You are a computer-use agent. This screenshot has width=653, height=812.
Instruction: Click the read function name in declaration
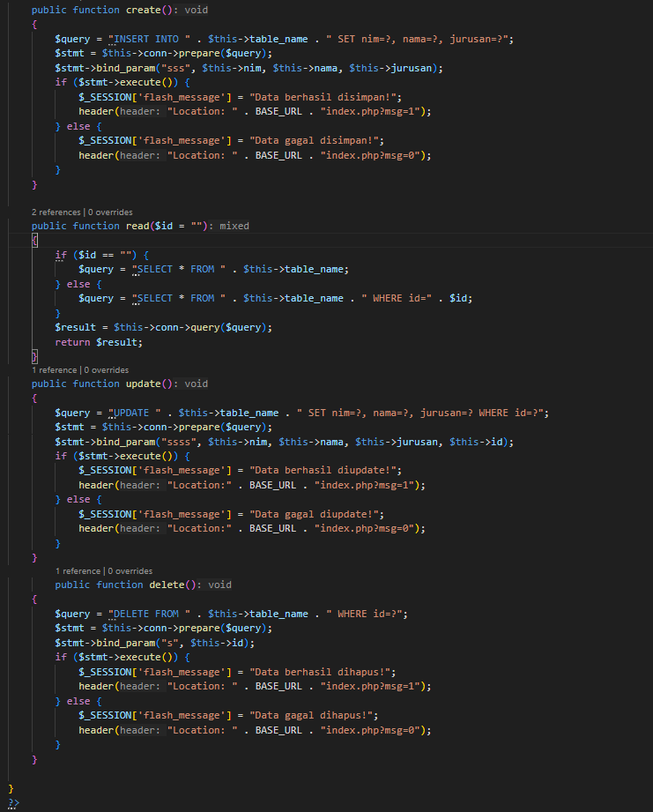[x=135, y=226]
